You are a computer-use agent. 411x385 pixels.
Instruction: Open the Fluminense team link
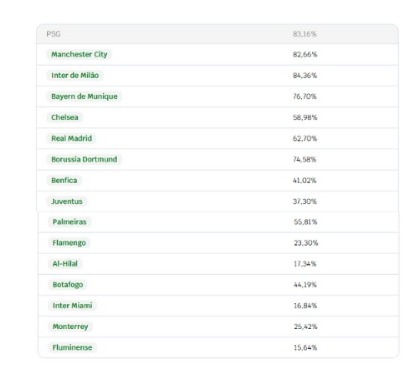click(72, 348)
